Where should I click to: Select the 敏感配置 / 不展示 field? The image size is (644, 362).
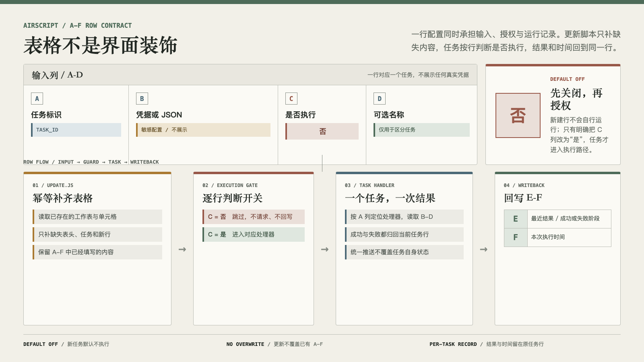(203, 130)
